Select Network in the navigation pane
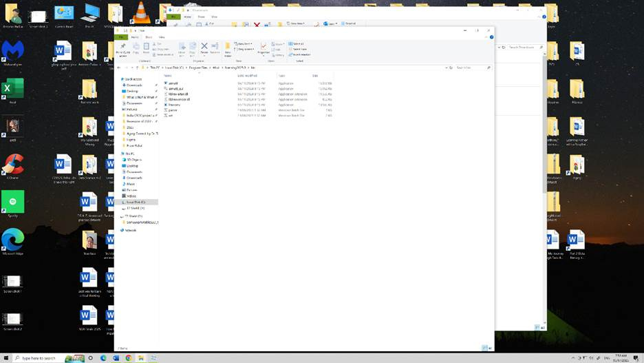Viewport: 644px width, 363px height. pyautogui.click(x=130, y=230)
